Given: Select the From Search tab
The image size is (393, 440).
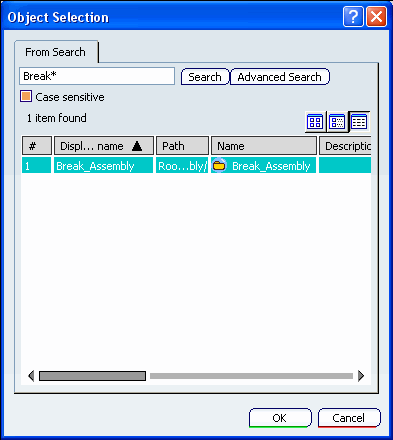Looking at the screenshot, I should tap(56, 52).
